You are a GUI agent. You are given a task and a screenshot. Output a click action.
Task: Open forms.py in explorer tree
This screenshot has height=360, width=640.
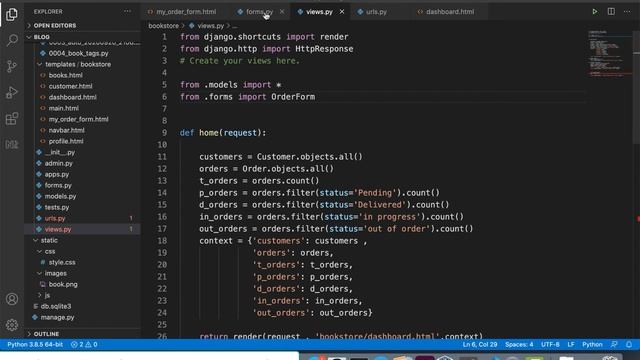coord(58,186)
